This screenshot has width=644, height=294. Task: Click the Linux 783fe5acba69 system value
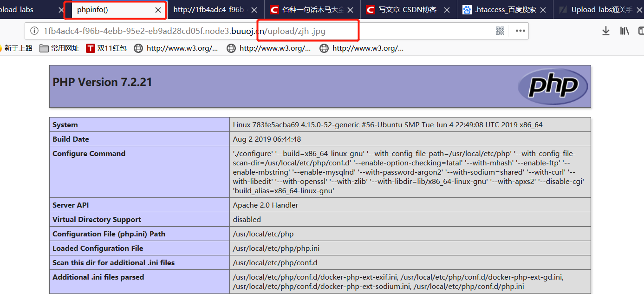pos(388,125)
